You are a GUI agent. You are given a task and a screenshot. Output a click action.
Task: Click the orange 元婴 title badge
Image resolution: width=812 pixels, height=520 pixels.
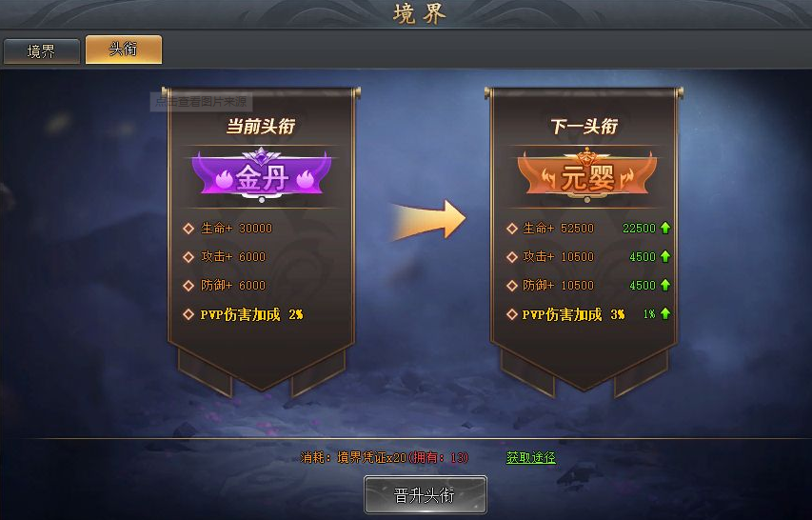[586, 174]
